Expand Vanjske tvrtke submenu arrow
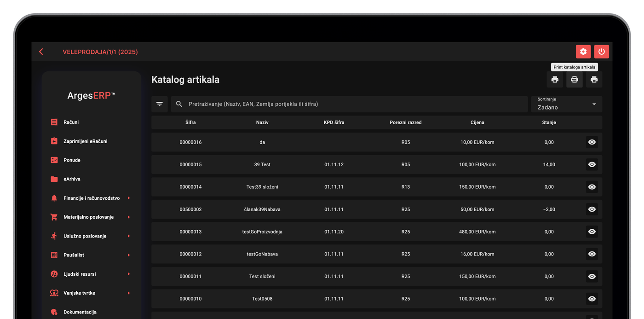 pyautogui.click(x=129, y=293)
